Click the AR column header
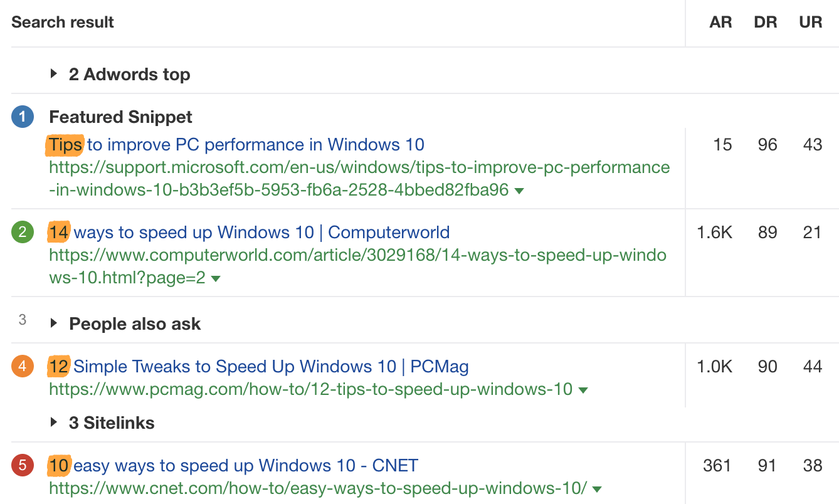839x504 pixels. (720, 23)
